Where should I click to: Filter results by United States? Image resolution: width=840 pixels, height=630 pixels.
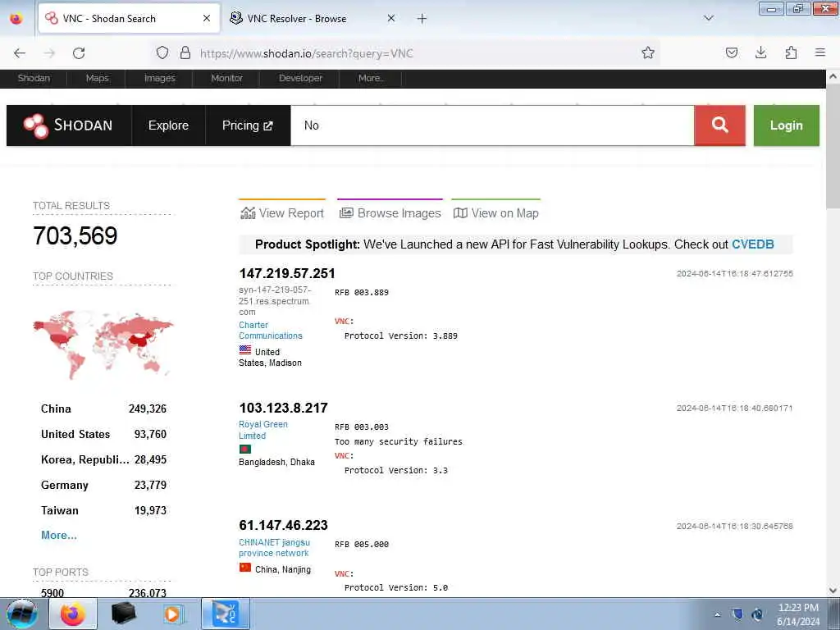(x=103, y=434)
